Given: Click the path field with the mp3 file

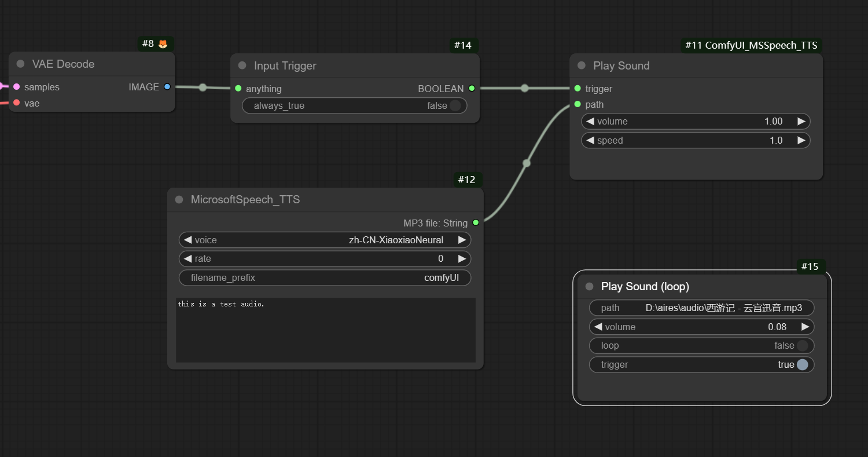Looking at the screenshot, I should tap(701, 308).
